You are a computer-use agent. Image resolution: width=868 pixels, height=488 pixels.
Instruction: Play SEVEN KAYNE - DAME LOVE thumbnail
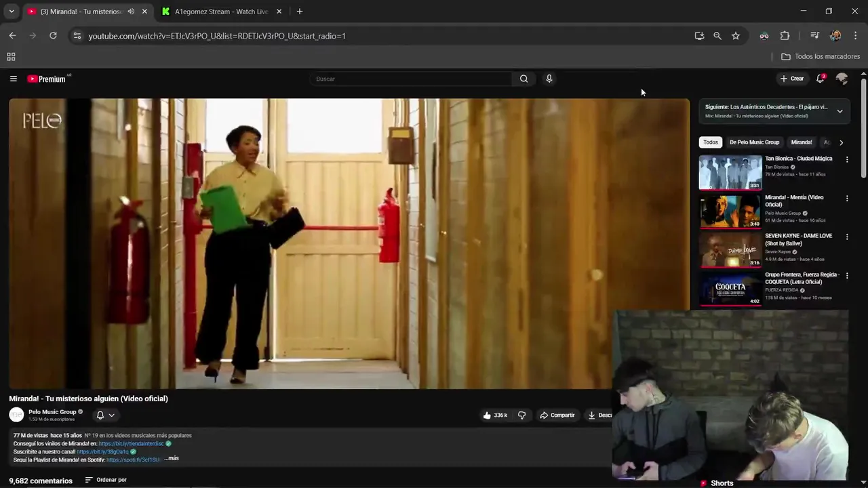(730, 249)
